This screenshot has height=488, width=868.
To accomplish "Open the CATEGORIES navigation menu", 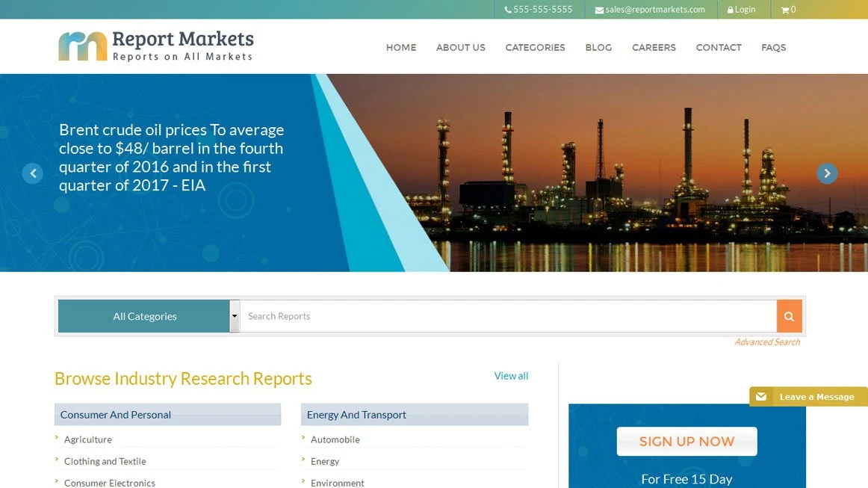I will click(535, 47).
